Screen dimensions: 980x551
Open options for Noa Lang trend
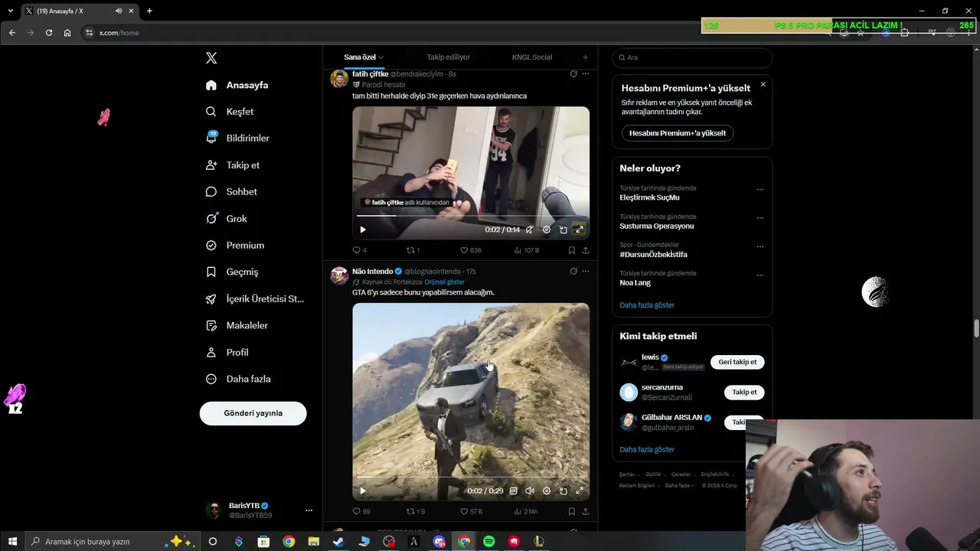pyautogui.click(x=760, y=275)
